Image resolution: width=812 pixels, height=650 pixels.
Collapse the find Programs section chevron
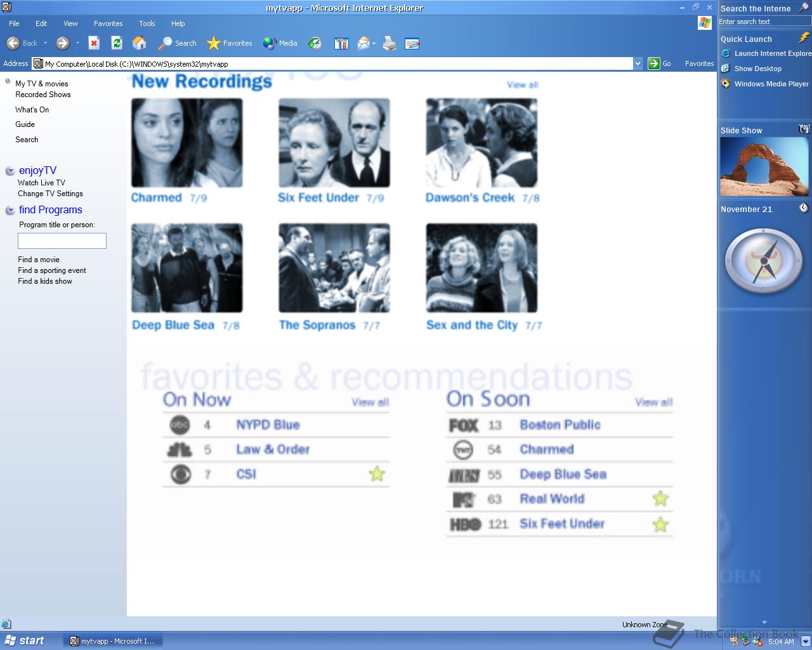click(10, 210)
